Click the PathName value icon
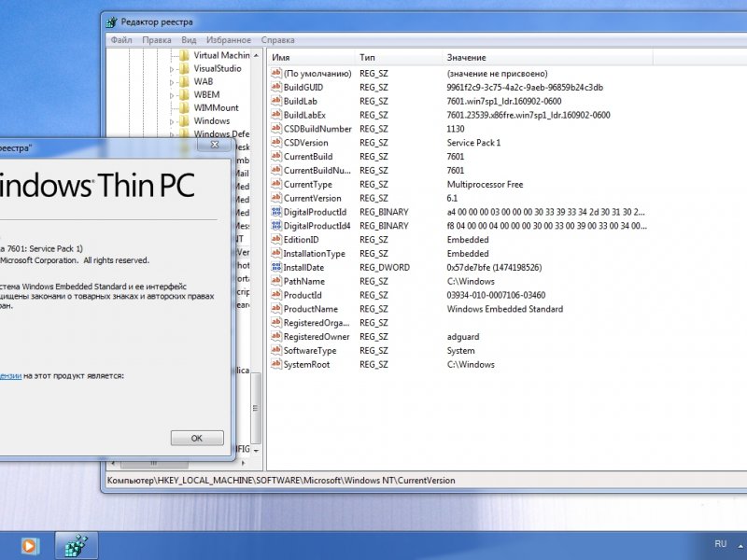The image size is (747, 560). point(276,281)
